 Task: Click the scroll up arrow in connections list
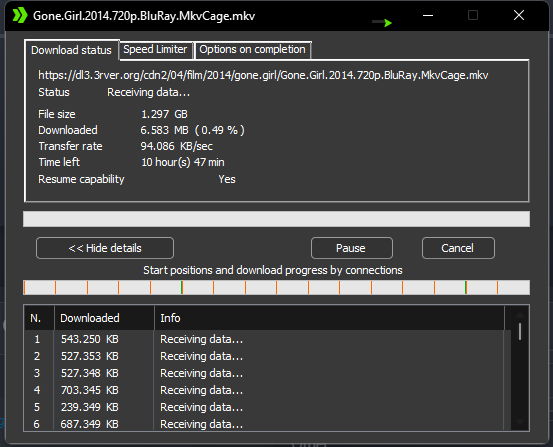coord(520,315)
